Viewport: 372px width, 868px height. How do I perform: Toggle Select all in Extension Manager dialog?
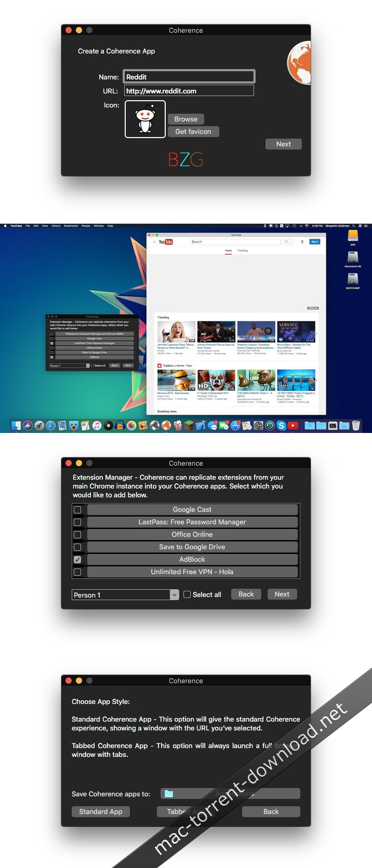pos(187,594)
